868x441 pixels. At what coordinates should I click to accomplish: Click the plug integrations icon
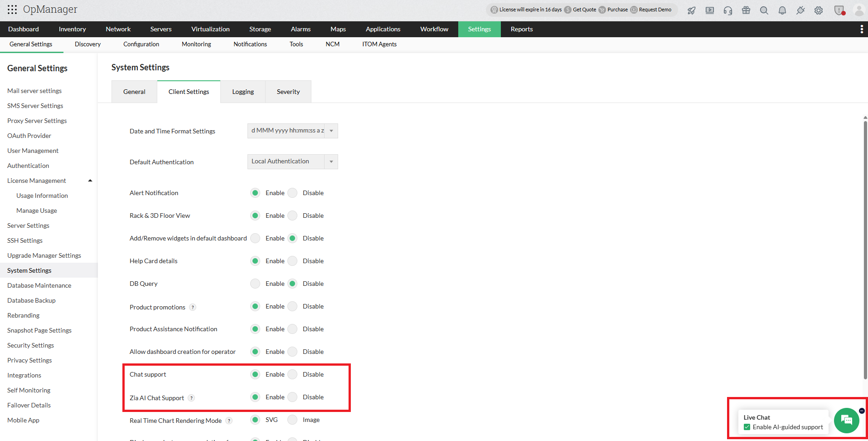click(x=800, y=10)
